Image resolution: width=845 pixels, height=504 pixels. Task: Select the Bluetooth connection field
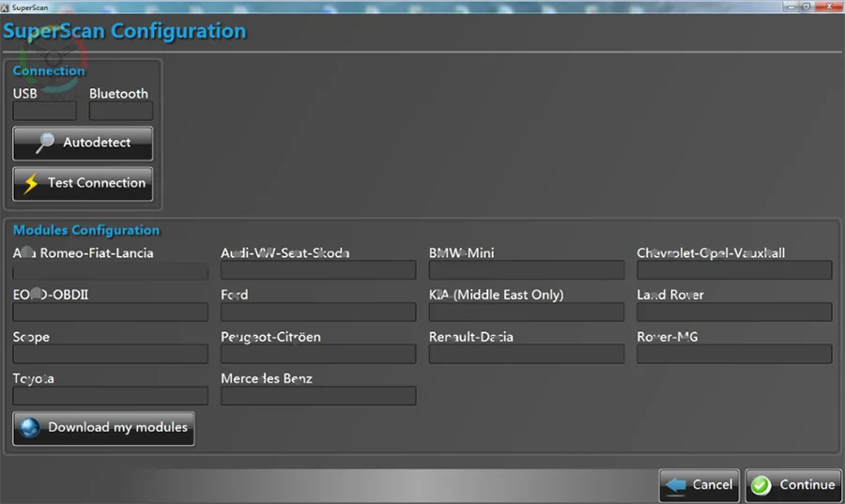pyautogui.click(x=121, y=112)
